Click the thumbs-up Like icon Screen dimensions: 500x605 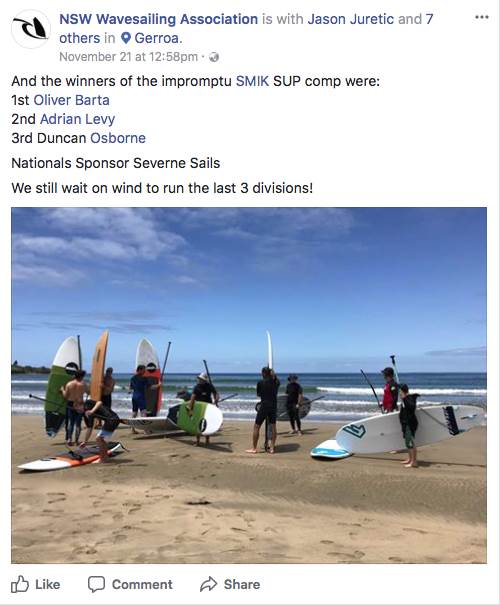(x=20, y=584)
